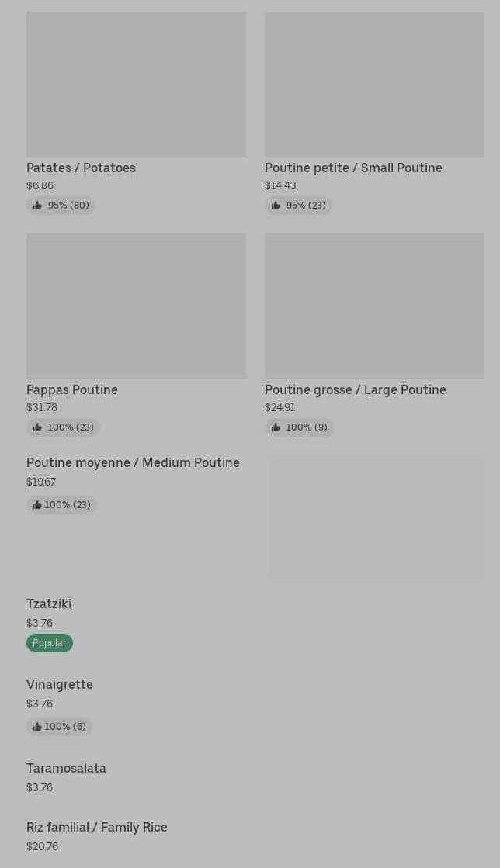Select the Large Poutine item image
The width and height of the screenshot is (500, 868).
(374, 306)
